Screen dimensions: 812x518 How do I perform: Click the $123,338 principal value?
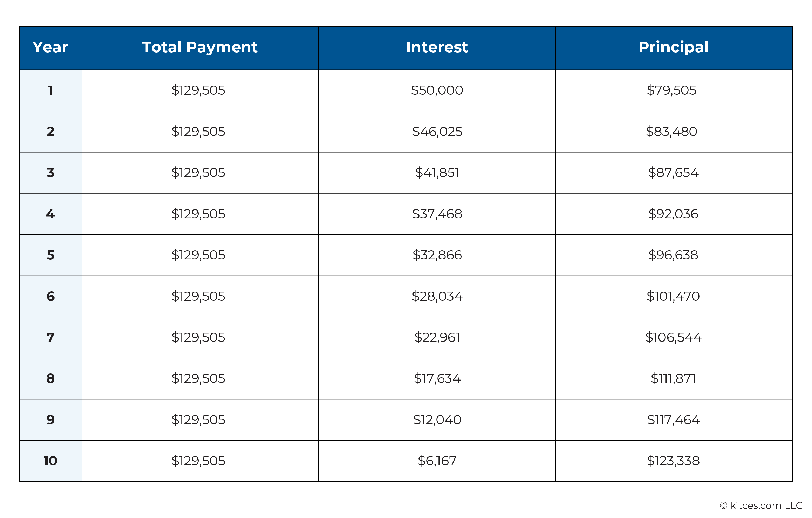coord(673,461)
